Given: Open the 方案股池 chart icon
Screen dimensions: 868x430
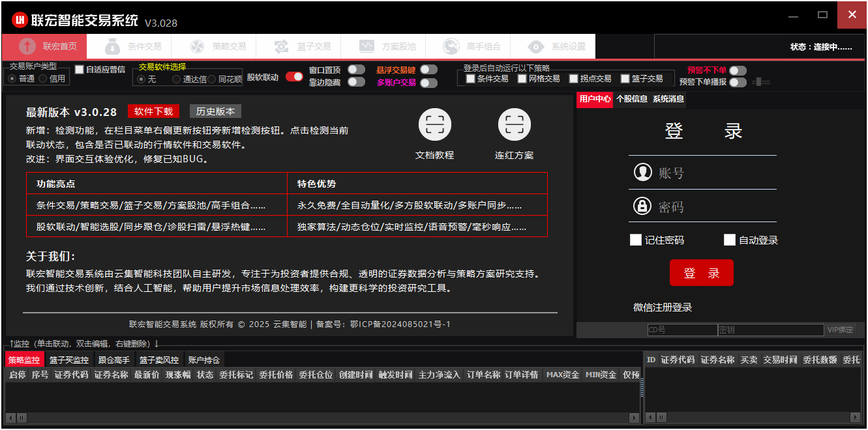Looking at the screenshot, I should [x=367, y=47].
